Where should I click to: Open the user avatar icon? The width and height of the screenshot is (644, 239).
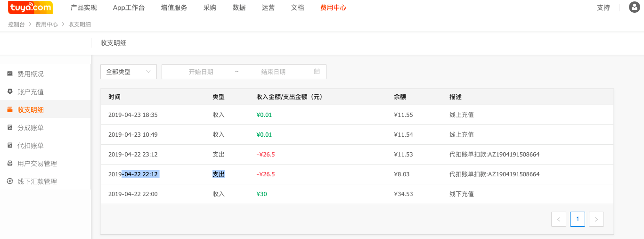634,7
